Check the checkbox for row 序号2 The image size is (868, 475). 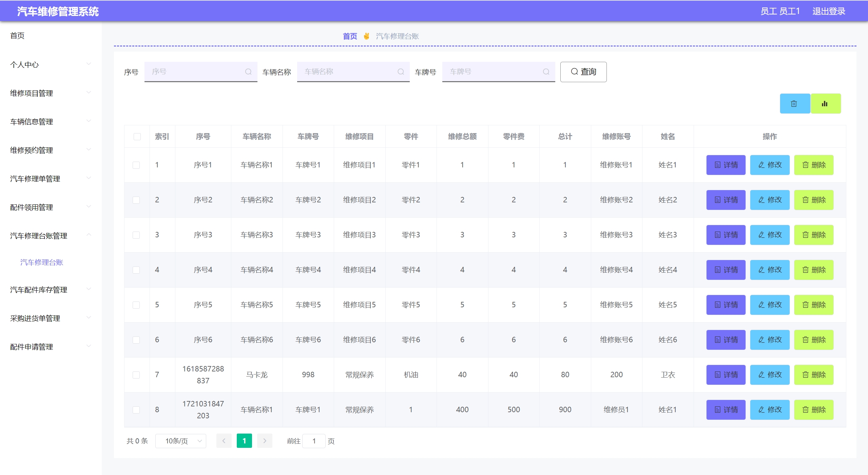136,200
